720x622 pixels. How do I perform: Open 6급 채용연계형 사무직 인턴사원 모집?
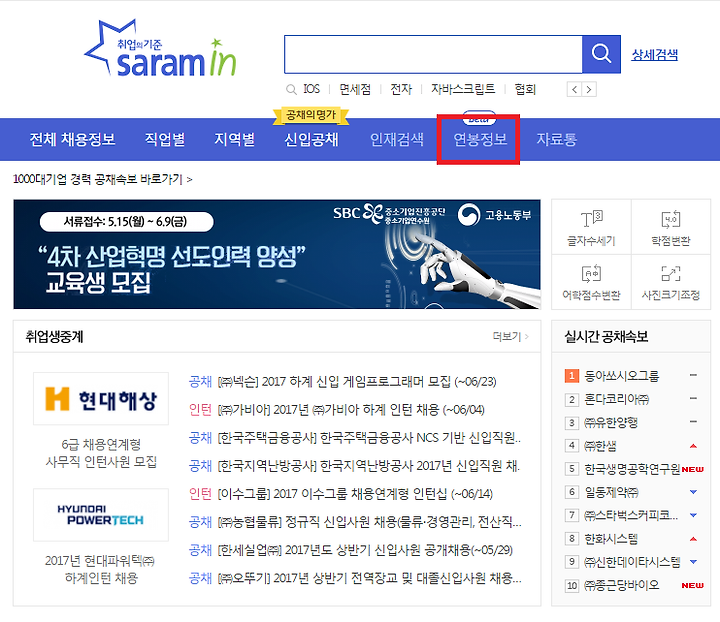pos(101,453)
